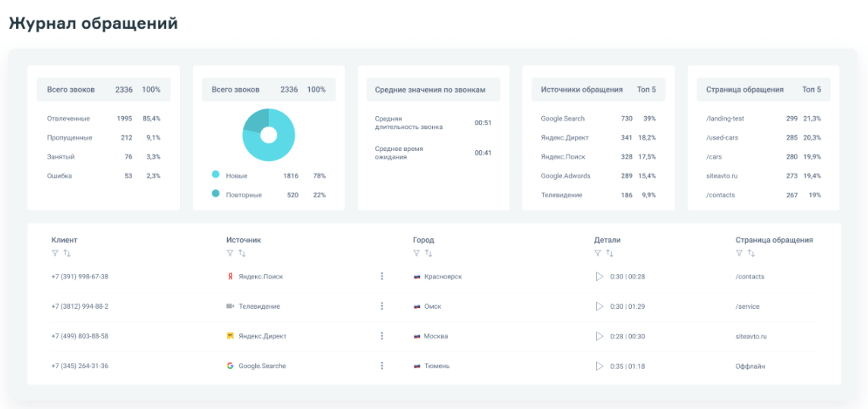Click the Новые light blue legend dot

coord(216,175)
